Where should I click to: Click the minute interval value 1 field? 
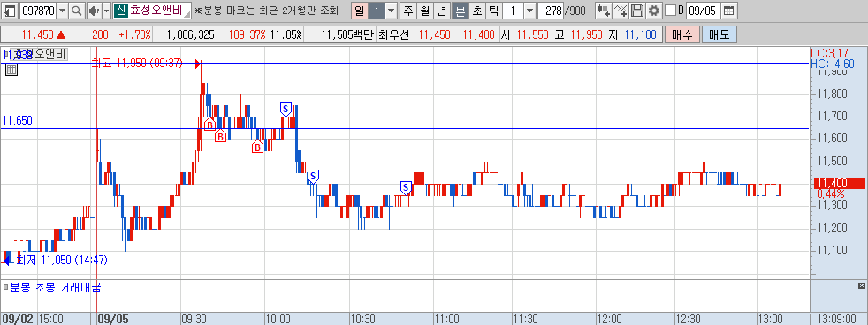(513, 10)
